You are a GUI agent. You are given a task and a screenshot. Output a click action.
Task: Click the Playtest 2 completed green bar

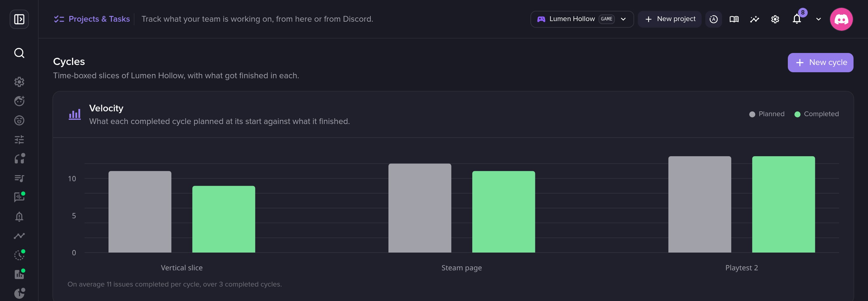pos(783,204)
